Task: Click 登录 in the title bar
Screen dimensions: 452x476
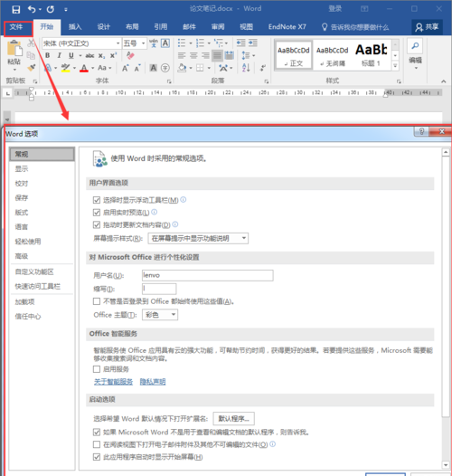Action: tap(335, 9)
